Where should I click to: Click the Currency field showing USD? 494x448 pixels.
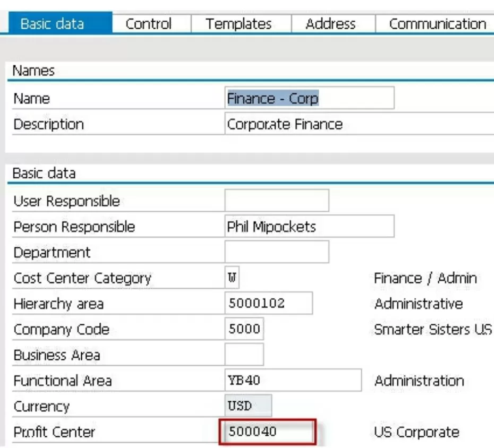pos(248,406)
